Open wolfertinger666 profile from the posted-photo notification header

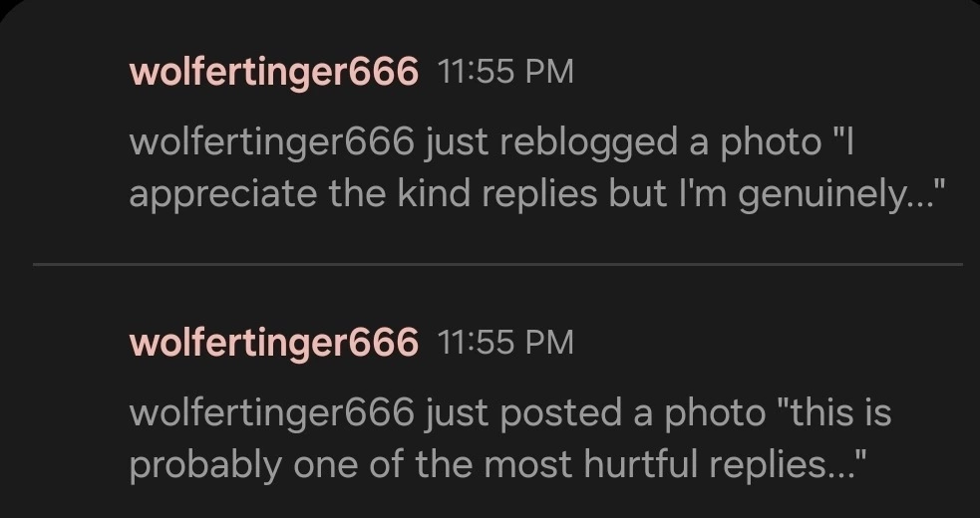tap(273, 342)
